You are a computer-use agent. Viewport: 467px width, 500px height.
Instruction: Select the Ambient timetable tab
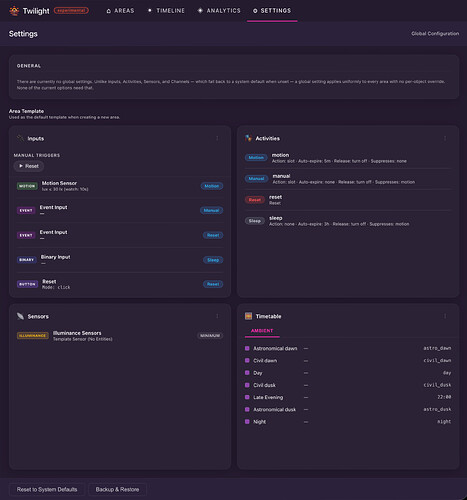[262, 331]
